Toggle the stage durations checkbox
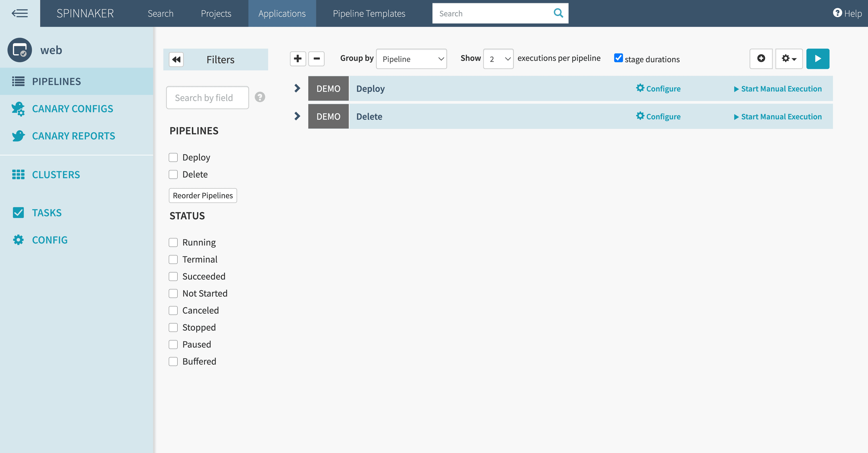 (618, 58)
